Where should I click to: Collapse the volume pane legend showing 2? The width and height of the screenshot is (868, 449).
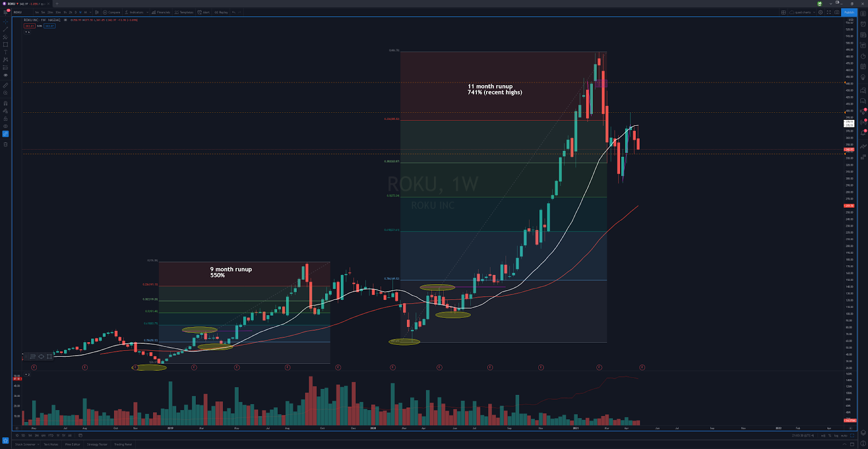tap(27, 374)
